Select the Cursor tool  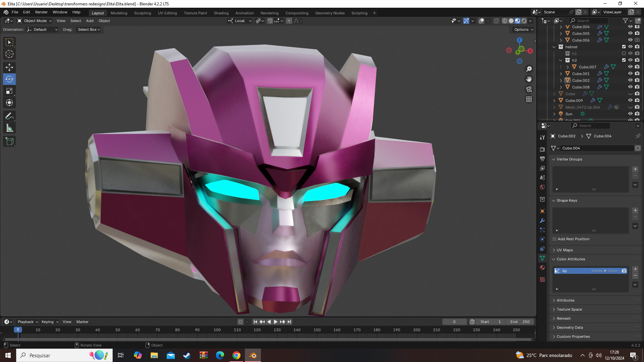pyautogui.click(x=9, y=54)
